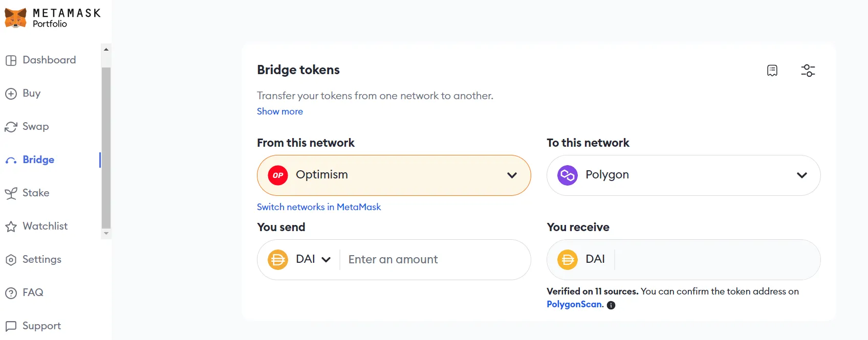
Task: Click the Optimism network logo
Action: pos(278,175)
